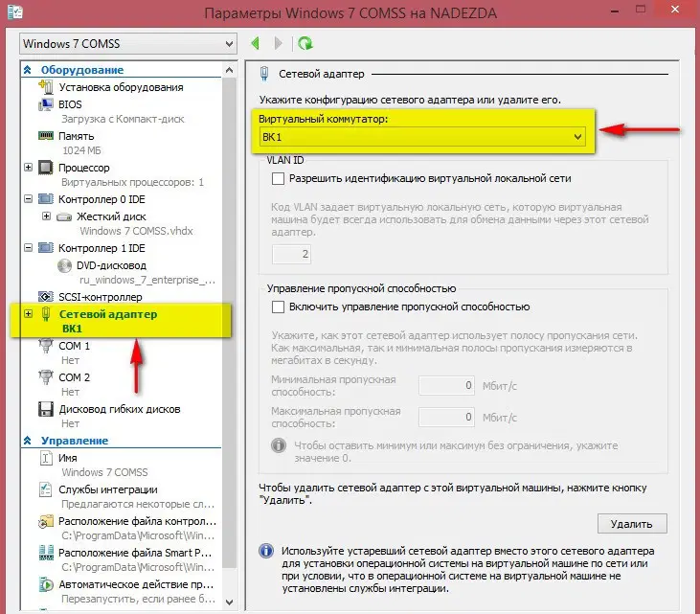Click the Удалить button
Screen dimensions: 700x614
(632, 524)
